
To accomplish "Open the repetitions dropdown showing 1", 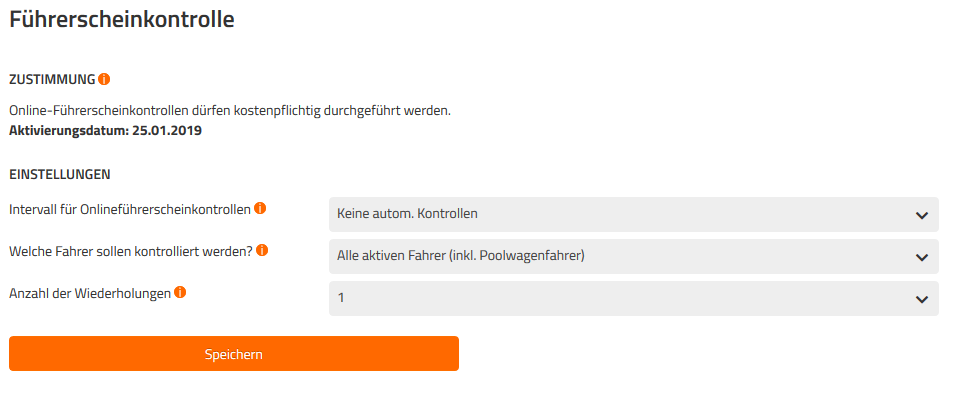I will click(634, 298).
